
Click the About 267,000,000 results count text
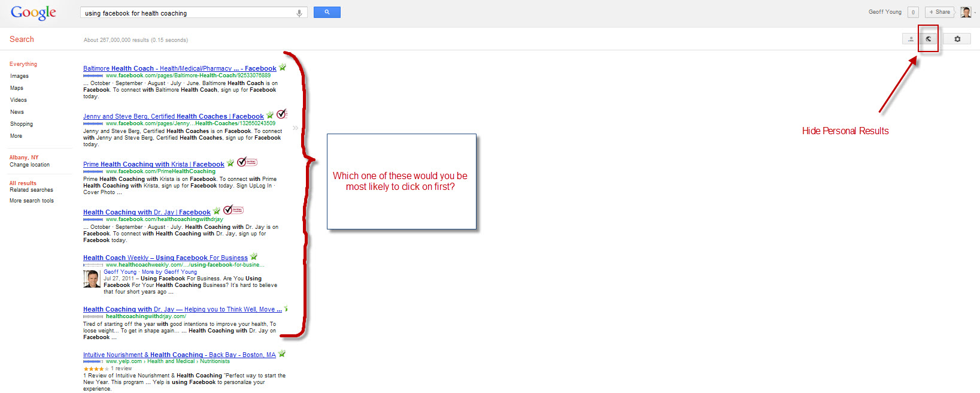tap(136, 40)
